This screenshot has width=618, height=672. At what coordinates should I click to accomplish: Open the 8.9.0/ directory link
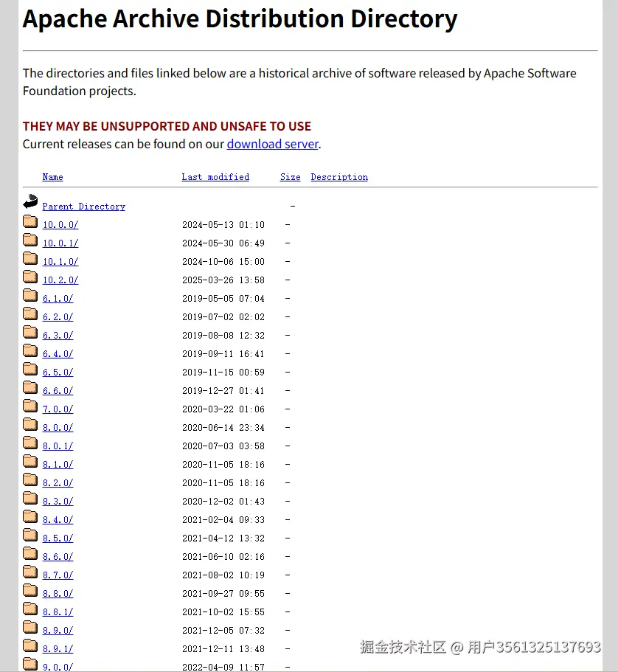[58, 630]
